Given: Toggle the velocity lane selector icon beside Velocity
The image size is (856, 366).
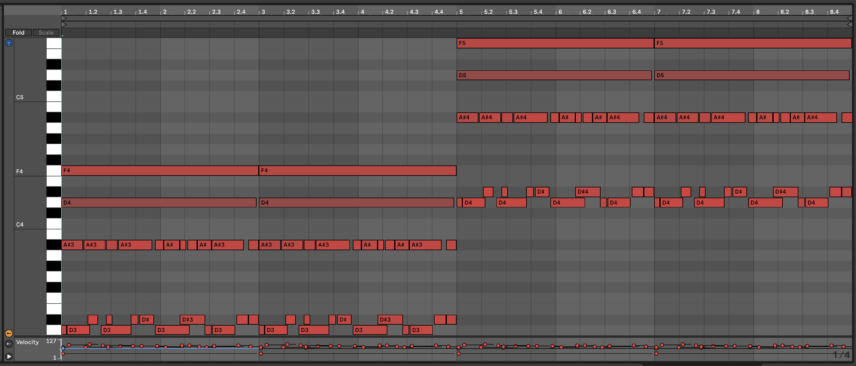Looking at the screenshot, I should (9, 344).
